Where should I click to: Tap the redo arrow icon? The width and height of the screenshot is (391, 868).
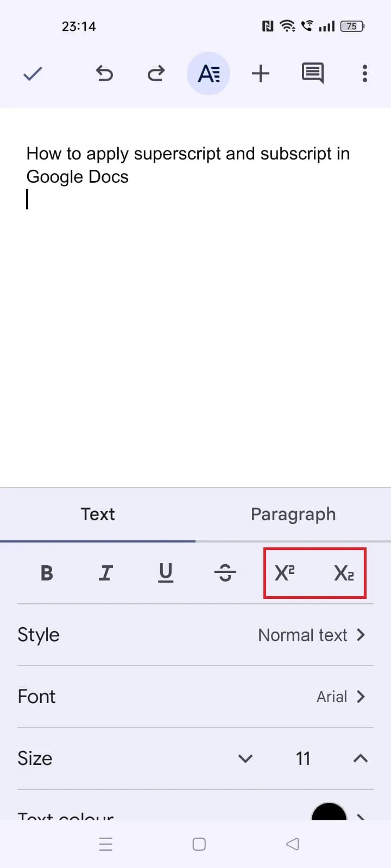[x=156, y=73]
